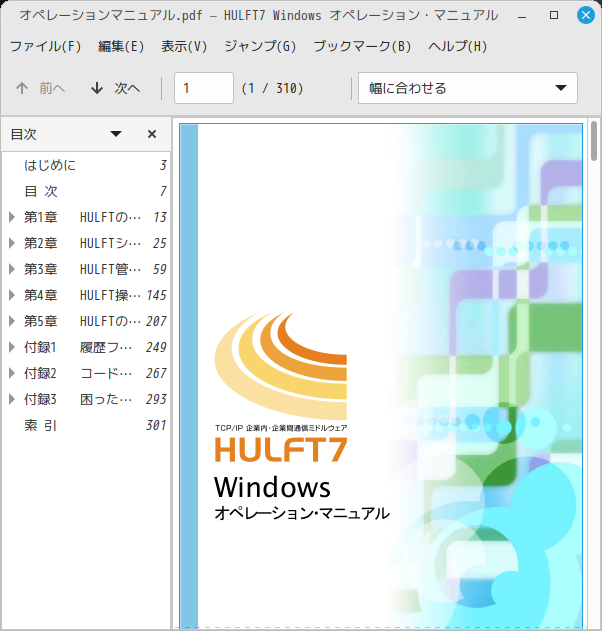This screenshot has width=602, height=631.
Task: Expand the 第3章 outline entry
Action: point(12,269)
